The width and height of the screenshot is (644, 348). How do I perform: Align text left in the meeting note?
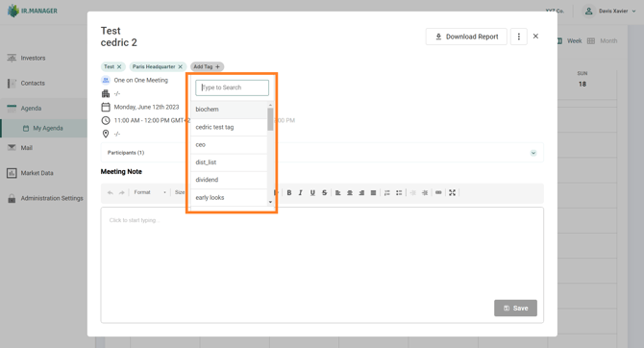tap(337, 192)
